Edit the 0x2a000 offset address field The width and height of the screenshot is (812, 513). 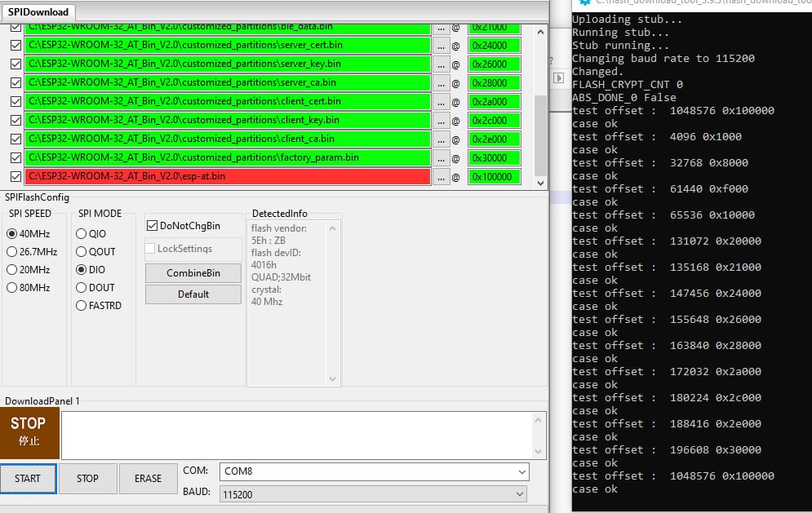pos(494,101)
